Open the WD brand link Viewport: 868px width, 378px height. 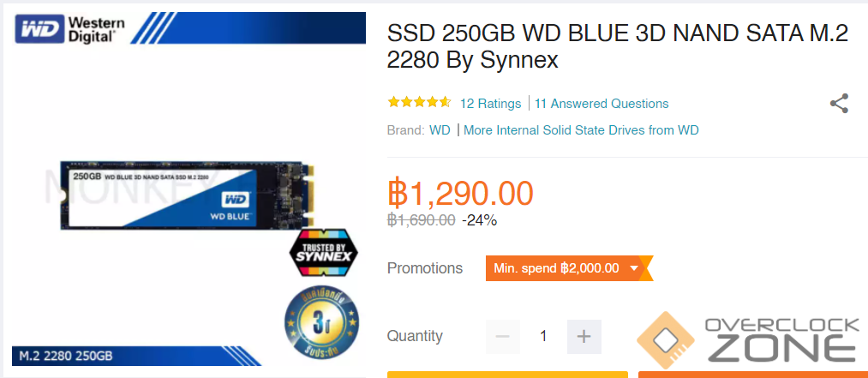click(440, 130)
